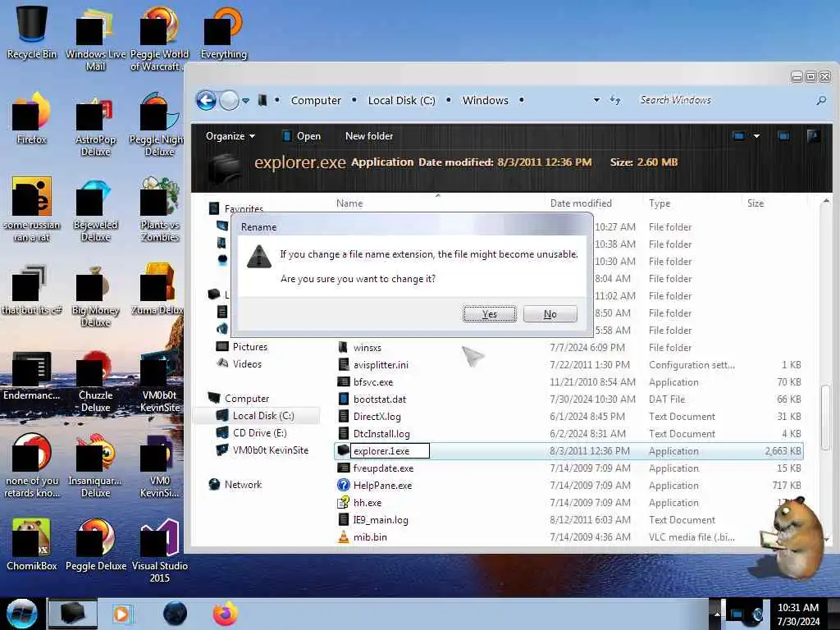The image size is (840, 630).
Task: Open the Recycle Bin desktop icon
Action: pos(32,32)
